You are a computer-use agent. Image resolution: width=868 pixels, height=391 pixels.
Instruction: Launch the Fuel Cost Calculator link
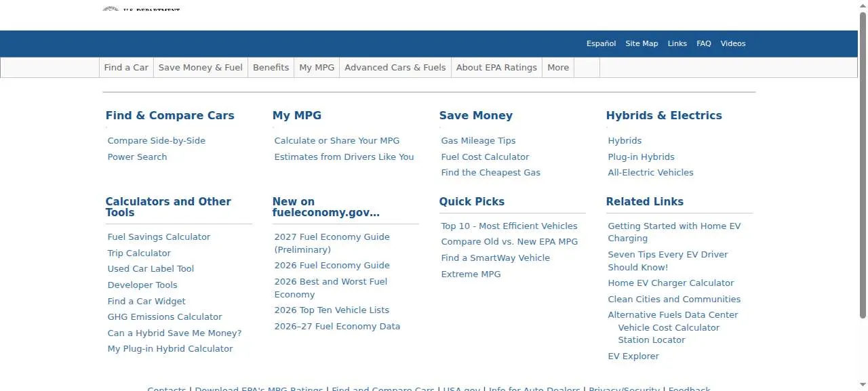(485, 157)
